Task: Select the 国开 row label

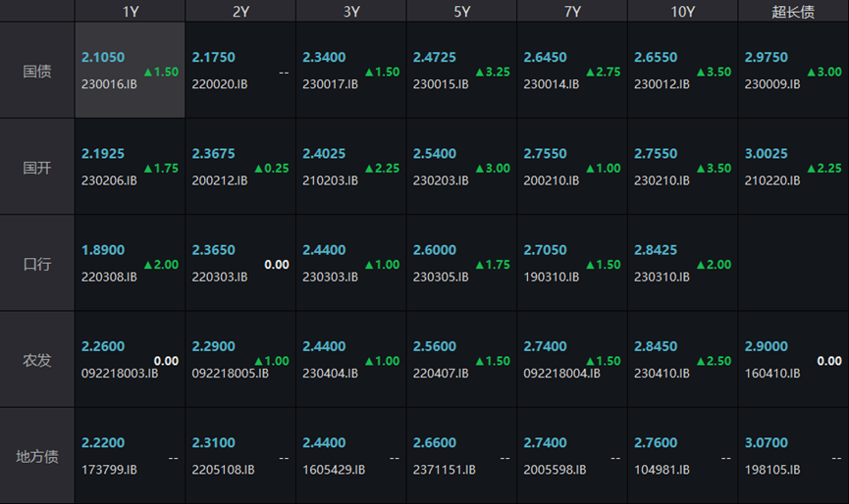Action: [37, 168]
